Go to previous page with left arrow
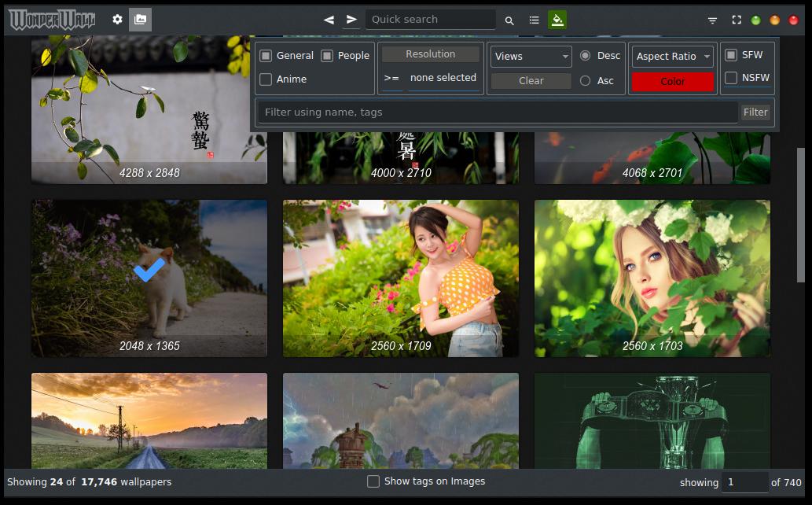812x505 pixels. click(x=329, y=20)
